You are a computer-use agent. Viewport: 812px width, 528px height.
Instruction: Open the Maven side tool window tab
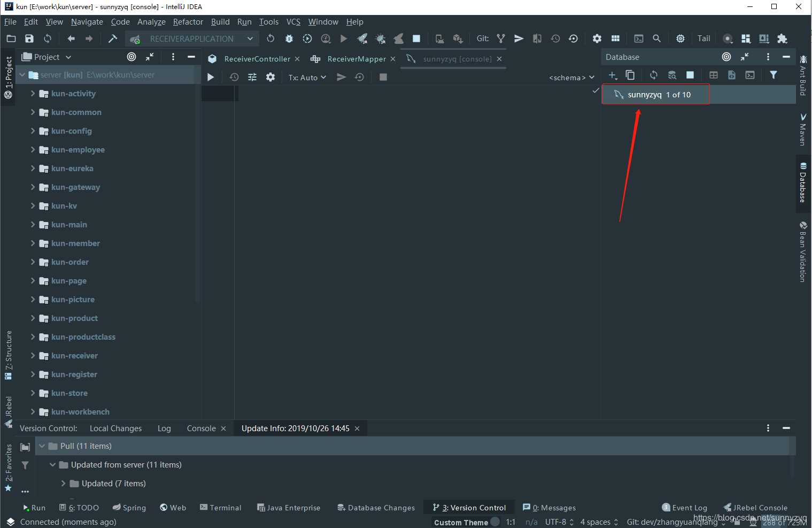click(803, 129)
